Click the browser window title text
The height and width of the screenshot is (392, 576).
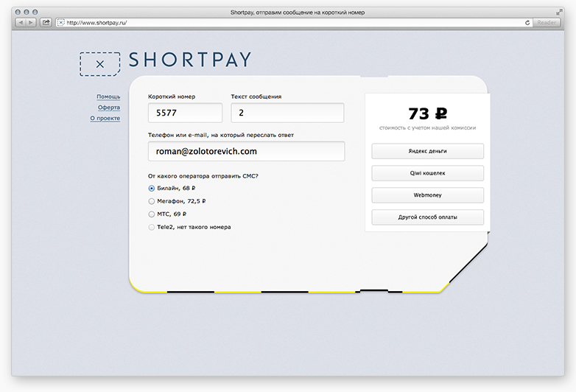(298, 13)
